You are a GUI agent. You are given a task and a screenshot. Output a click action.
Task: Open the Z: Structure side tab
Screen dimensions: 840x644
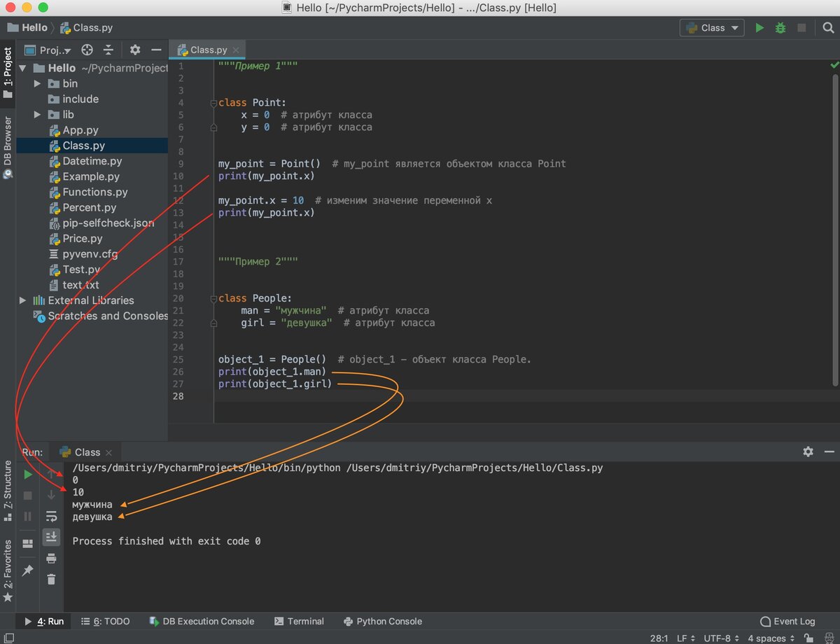coord(8,490)
